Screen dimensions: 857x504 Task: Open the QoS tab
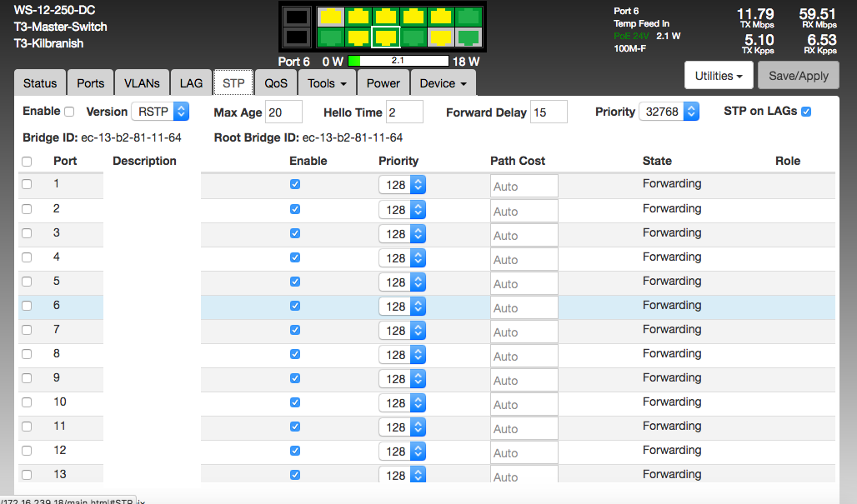tap(276, 83)
